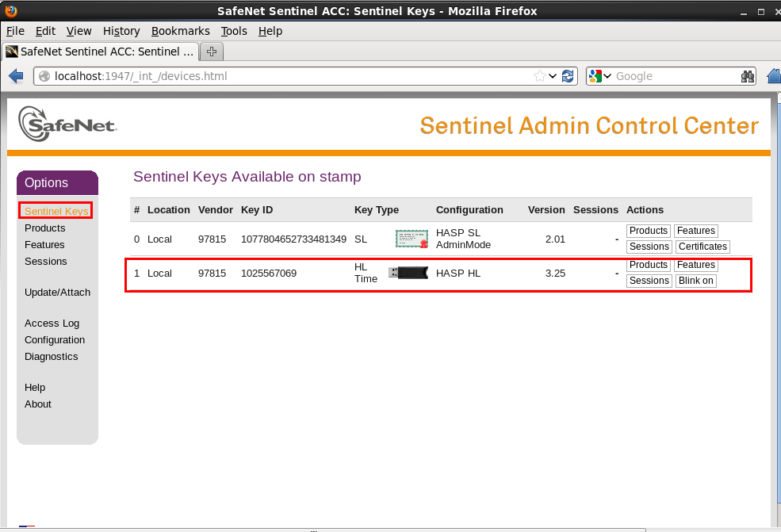
Task: Open the Sessions link in the sidebar
Action: [45, 262]
